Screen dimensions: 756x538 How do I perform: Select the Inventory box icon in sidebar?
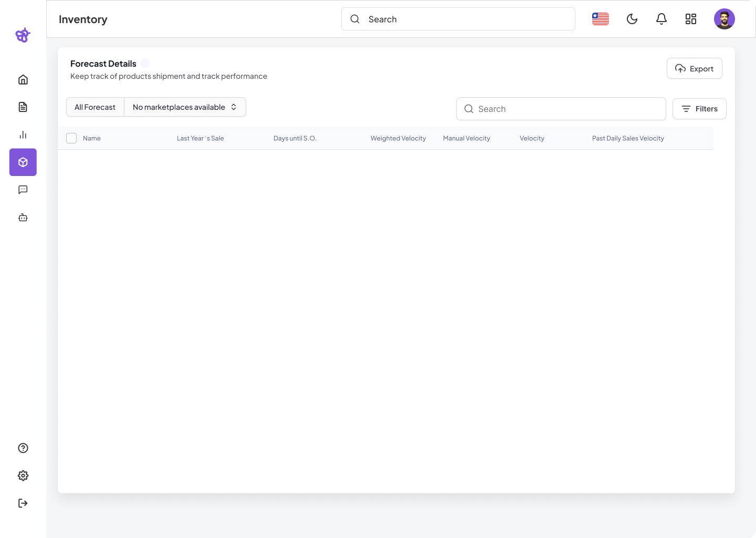(23, 162)
